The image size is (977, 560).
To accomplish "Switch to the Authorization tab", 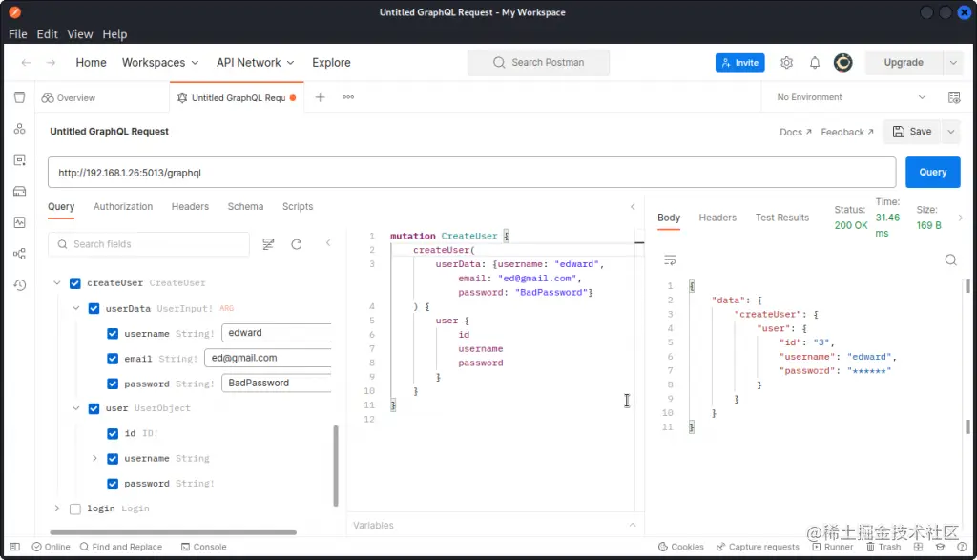I will (123, 206).
